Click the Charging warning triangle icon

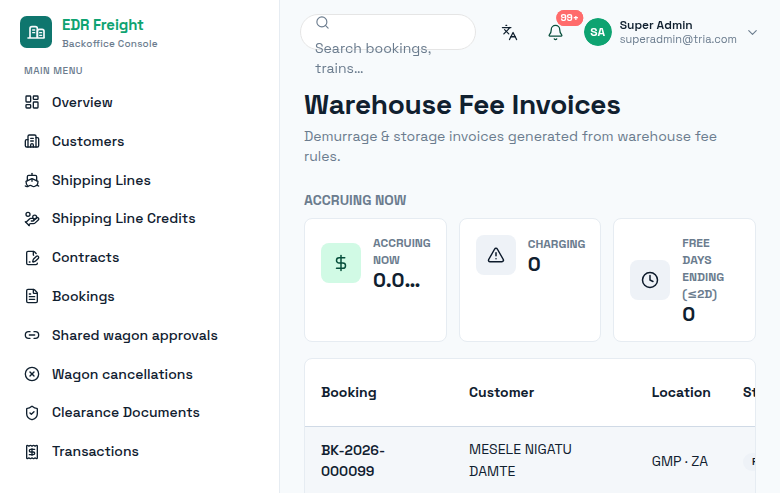(x=495, y=255)
